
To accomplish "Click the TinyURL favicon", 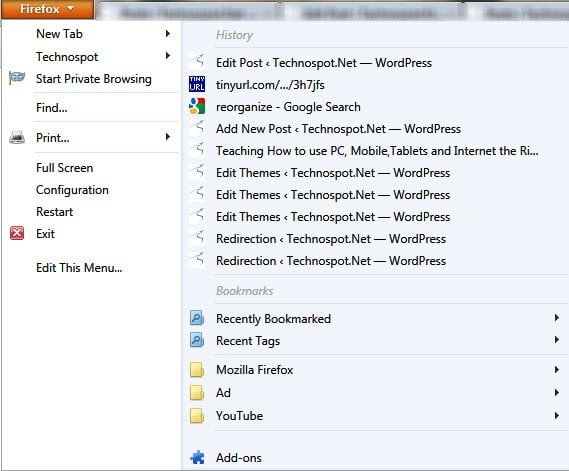I will point(197,84).
